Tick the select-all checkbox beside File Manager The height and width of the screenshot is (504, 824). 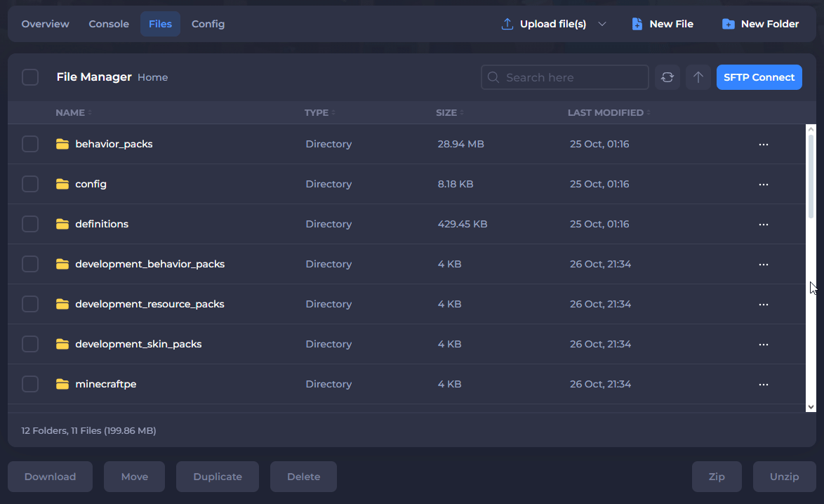30,77
